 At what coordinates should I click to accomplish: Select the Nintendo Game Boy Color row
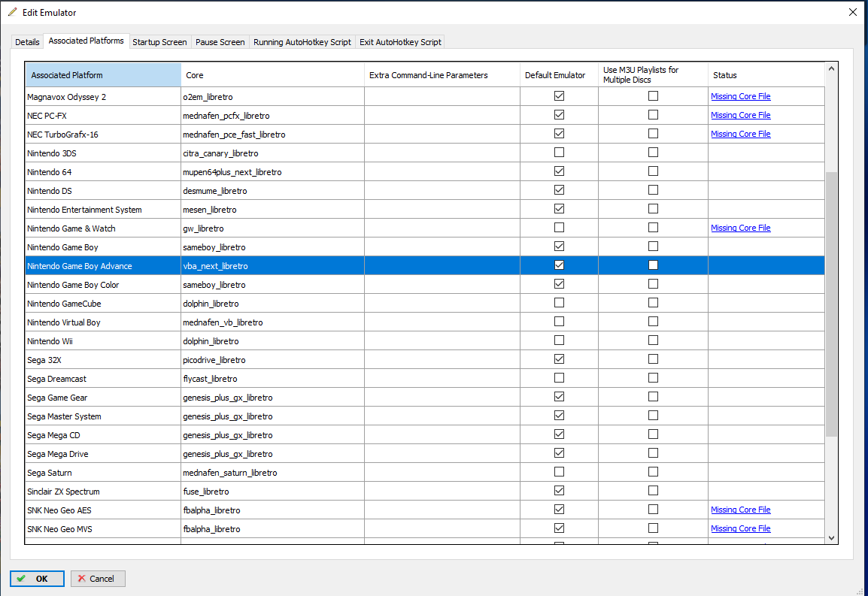(x=424, y=284)
